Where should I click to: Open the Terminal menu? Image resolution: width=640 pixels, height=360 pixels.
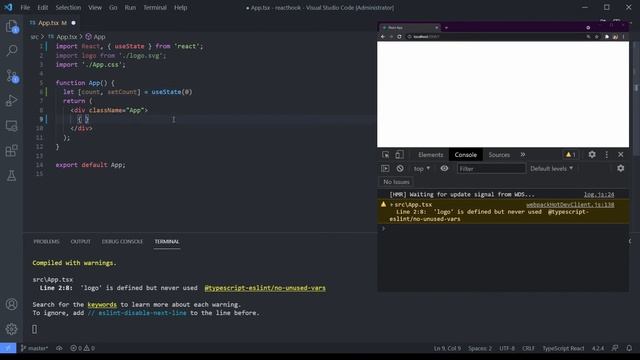click(155, 7)
